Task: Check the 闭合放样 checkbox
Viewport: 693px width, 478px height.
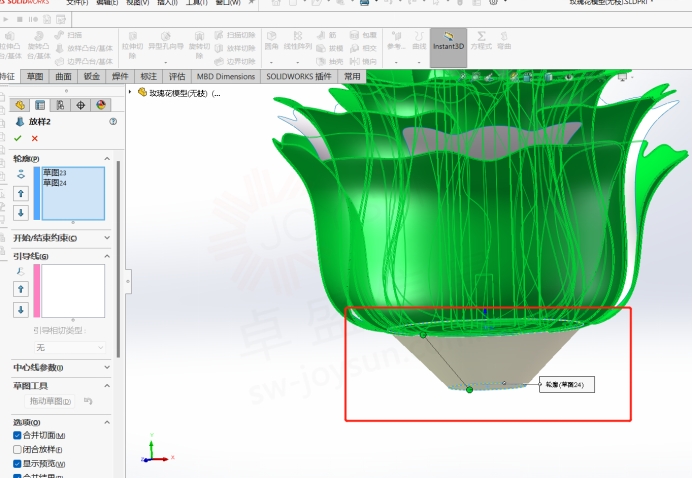Action: click(17, 450)
